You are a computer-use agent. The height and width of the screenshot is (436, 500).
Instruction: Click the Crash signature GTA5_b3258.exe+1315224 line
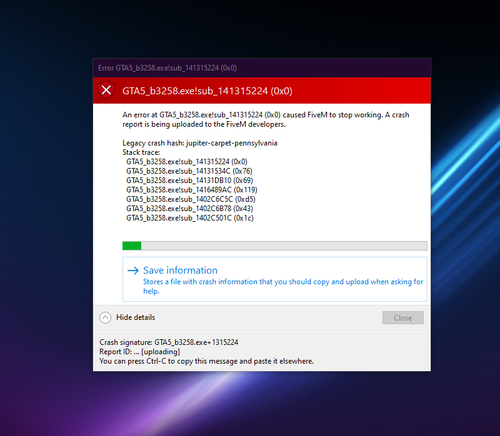(x=169, y=342)
